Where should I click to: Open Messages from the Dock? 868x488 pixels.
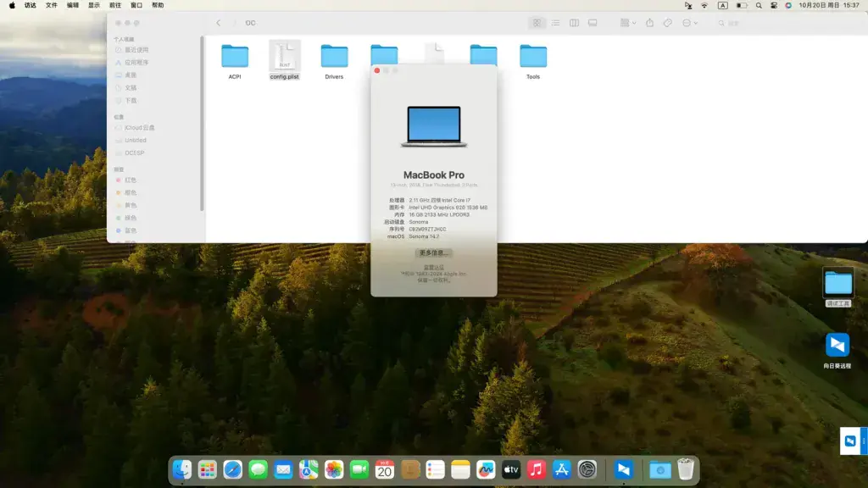[258, 469]
